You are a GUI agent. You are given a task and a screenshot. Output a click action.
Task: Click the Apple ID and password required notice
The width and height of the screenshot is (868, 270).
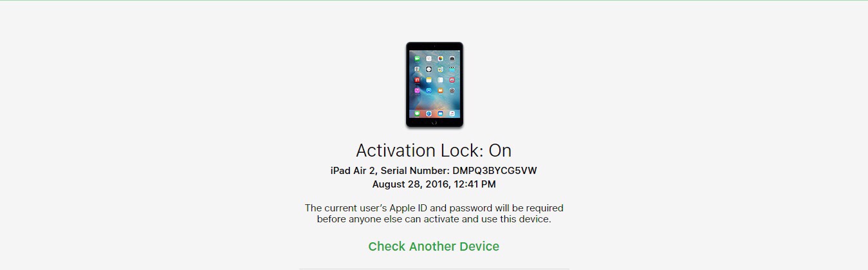point(434,213)
